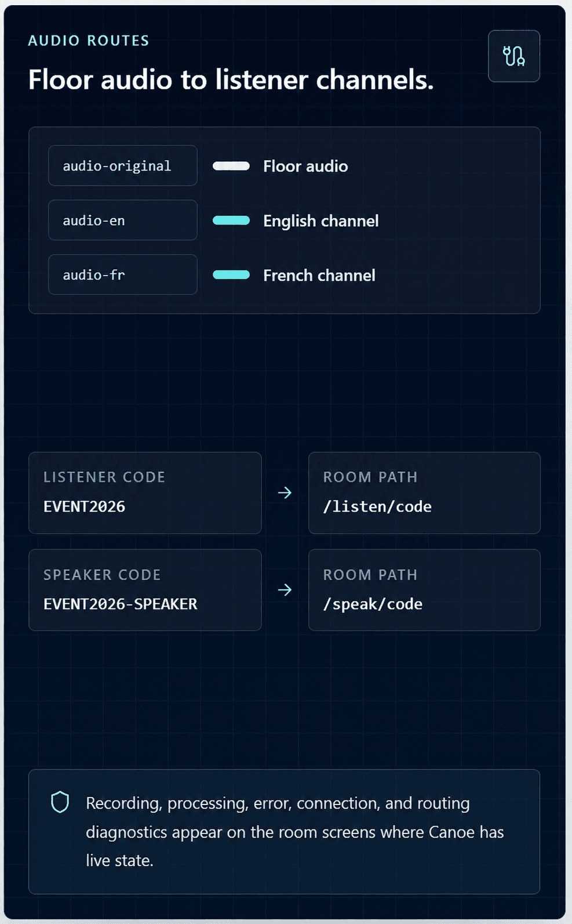Select the audio-fr route chip

(123, 275)
